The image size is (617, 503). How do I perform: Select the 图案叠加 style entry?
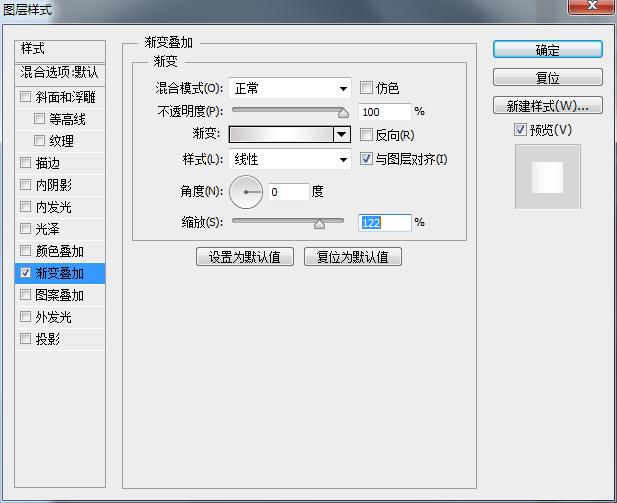[x=60, y=295]
